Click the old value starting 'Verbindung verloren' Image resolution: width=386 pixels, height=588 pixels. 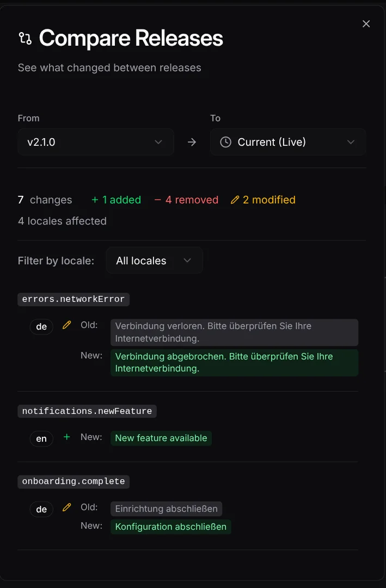[234, 332]
